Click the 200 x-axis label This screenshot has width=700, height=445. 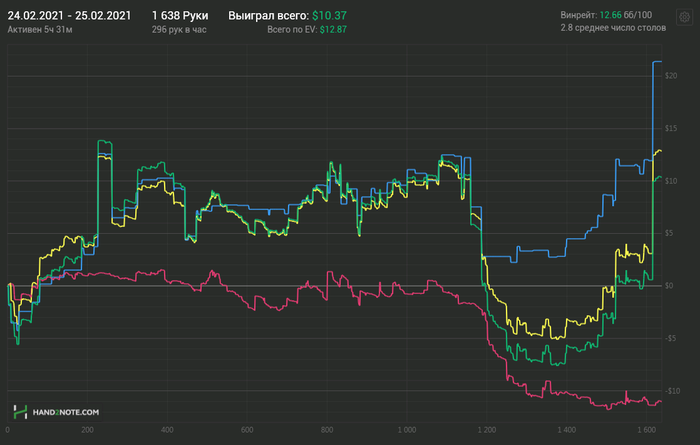click(88, 430)
